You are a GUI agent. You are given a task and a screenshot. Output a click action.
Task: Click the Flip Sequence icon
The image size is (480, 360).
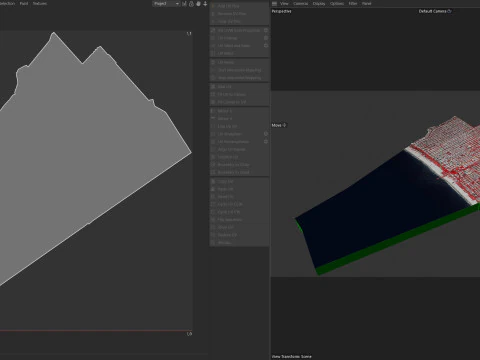[x=213, y=220]
